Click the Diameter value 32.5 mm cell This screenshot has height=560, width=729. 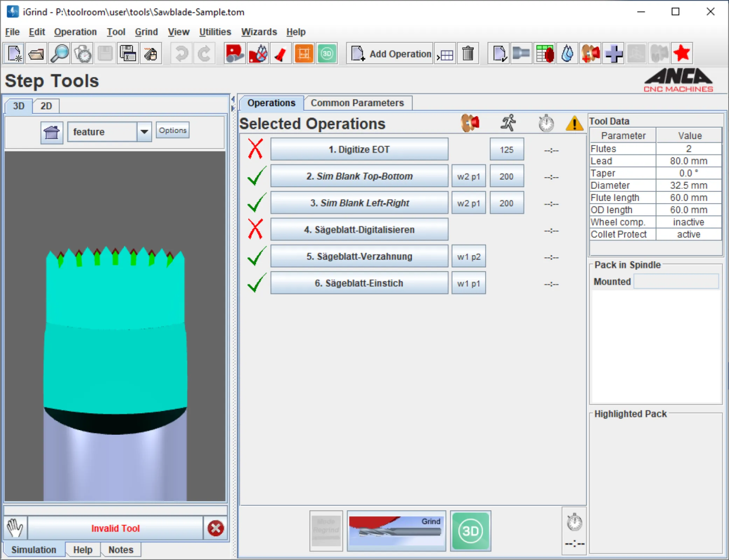[x=688, y=185]
